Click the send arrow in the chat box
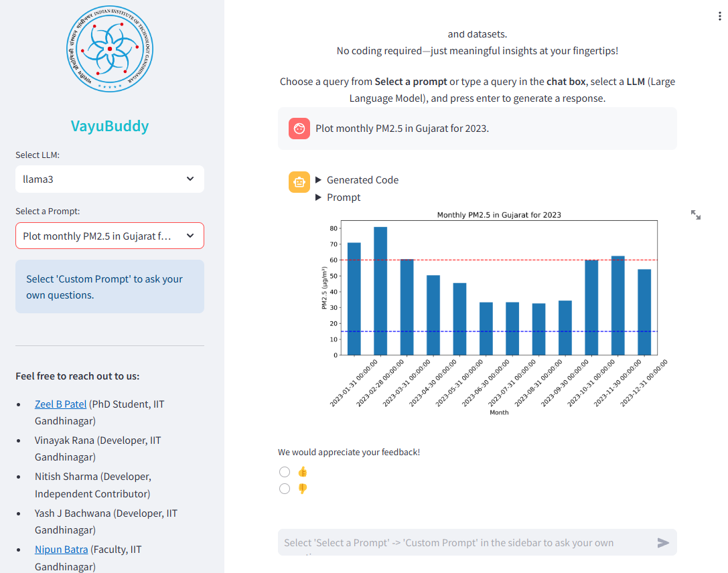Viewport: 728px width, 573px height. (663, 543)
